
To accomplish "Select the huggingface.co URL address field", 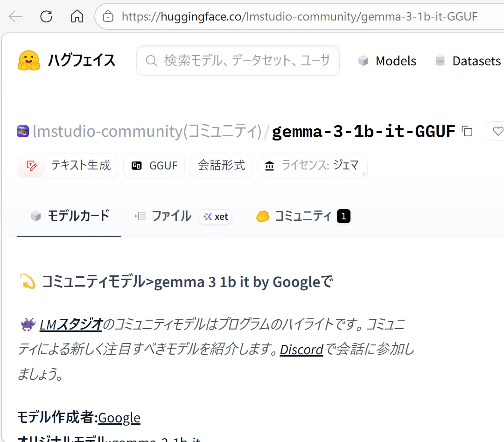I will [299, 16].
